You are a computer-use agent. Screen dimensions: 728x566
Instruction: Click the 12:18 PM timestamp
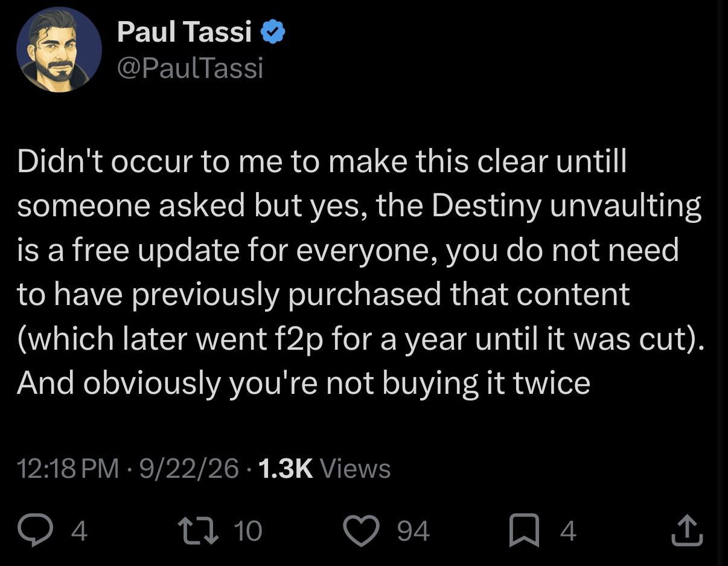click(68, 469)
